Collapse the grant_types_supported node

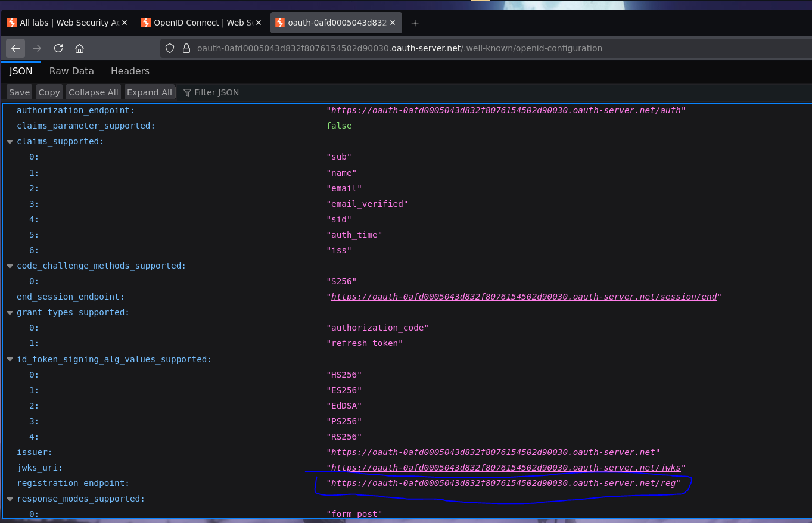(10, 312)
